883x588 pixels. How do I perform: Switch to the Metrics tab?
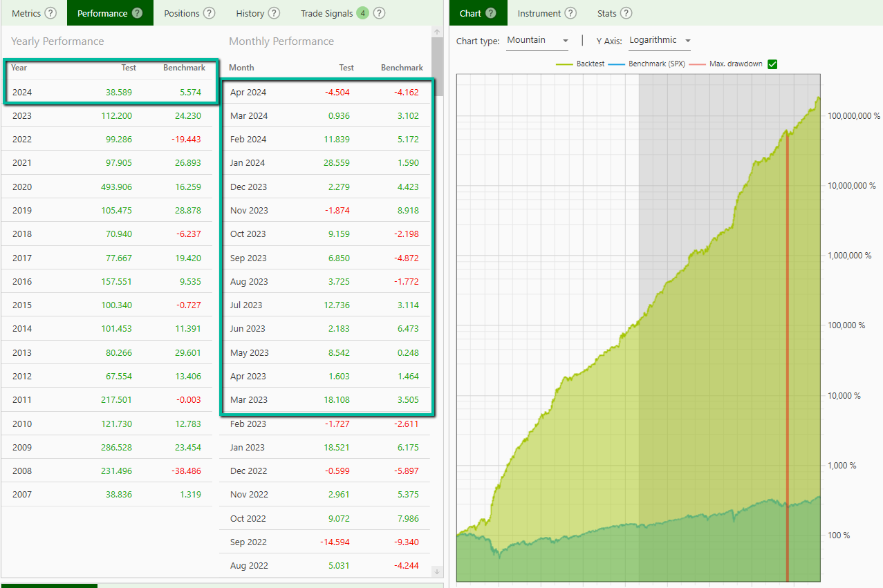(x=26, y=13)
